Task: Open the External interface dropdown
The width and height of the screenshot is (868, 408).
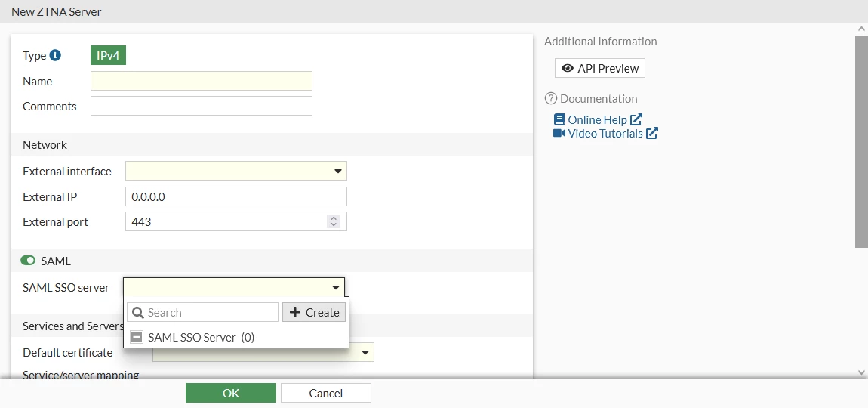Action: 236,172
